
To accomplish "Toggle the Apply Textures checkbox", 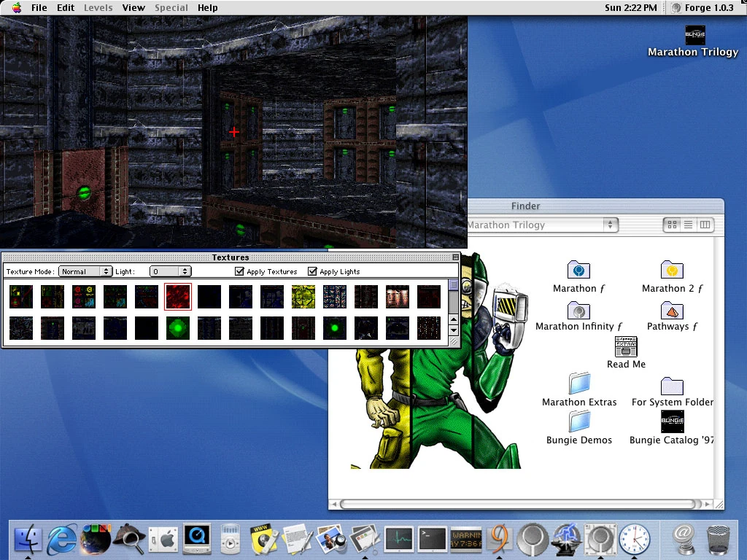I will point(239,271).
